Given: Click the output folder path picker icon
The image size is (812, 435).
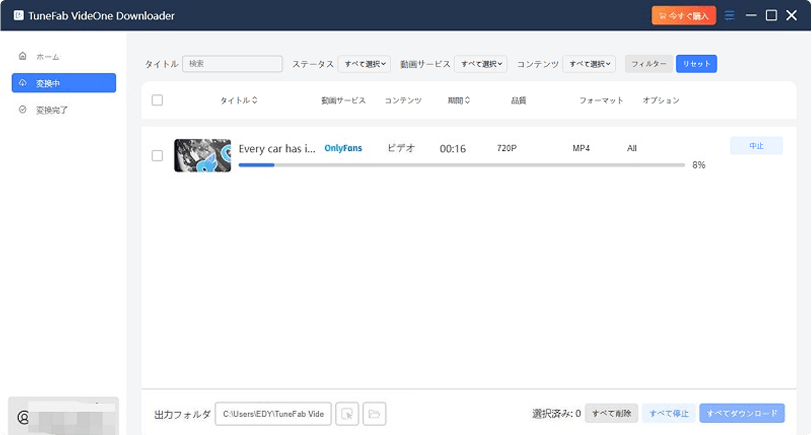Looking at the screenshot, I should [346, 413].
